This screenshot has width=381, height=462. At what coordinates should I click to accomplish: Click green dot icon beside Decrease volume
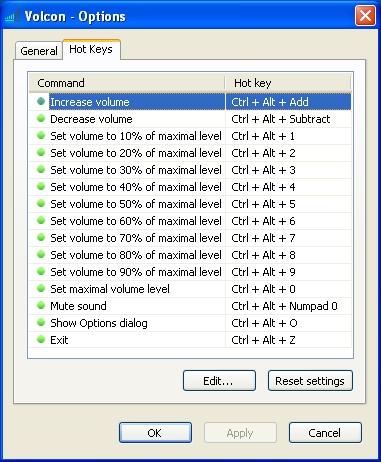(41, 118)
